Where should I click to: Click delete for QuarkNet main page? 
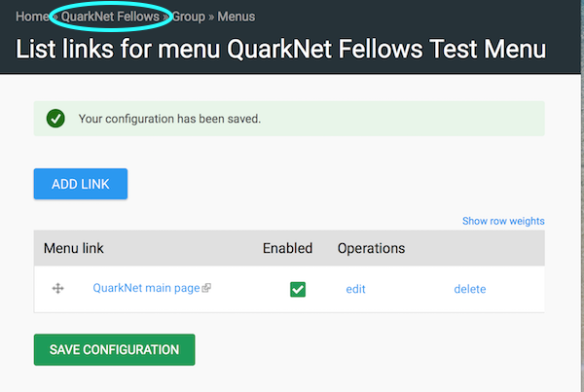470,289
